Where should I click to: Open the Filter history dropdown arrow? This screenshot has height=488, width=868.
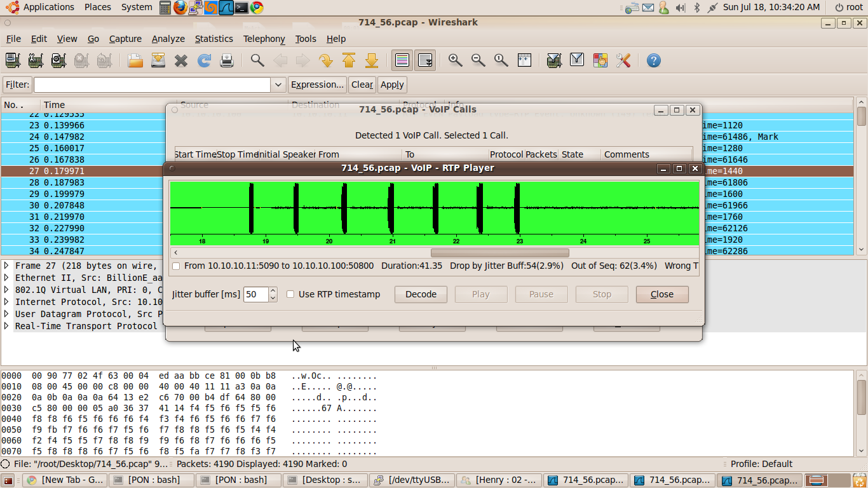pos(278,85)
